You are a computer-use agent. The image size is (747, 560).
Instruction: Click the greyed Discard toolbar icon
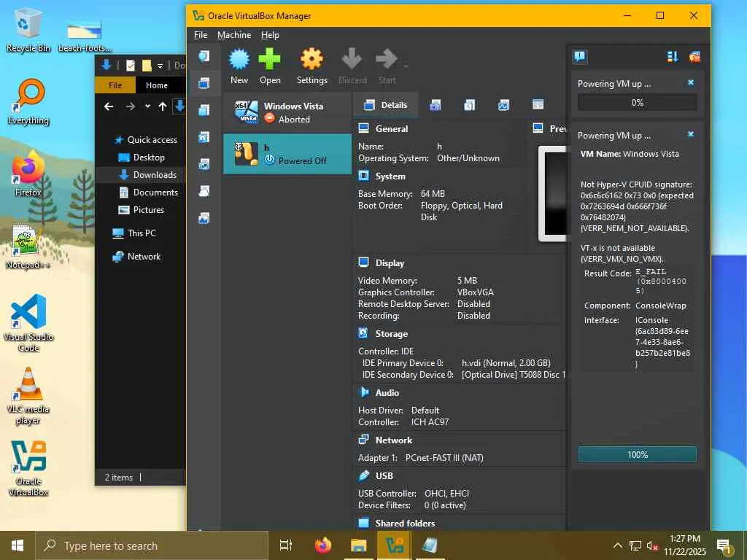(x=352, y=66)
